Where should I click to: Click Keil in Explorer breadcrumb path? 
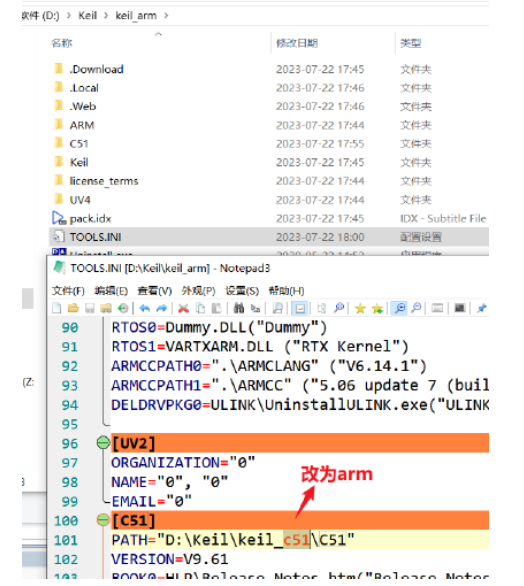[87, 15]
